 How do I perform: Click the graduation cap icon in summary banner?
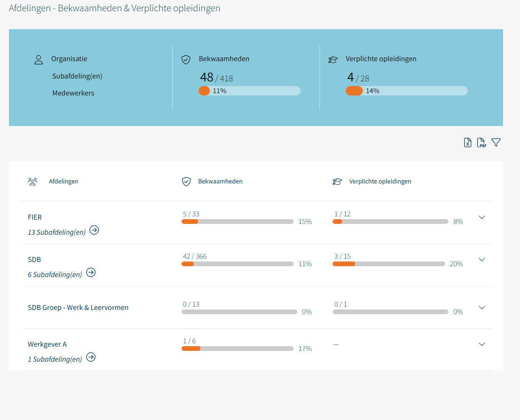click(x=333, y=60)
